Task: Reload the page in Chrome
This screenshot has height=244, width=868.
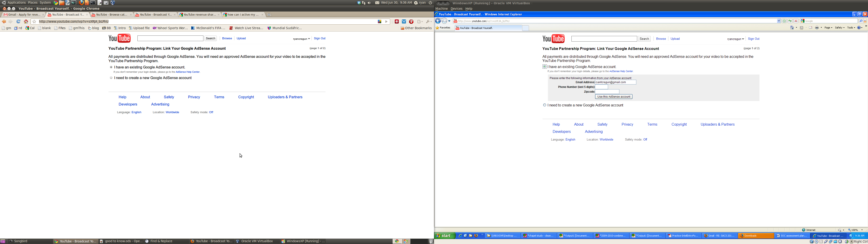Action: coord(19,21)
